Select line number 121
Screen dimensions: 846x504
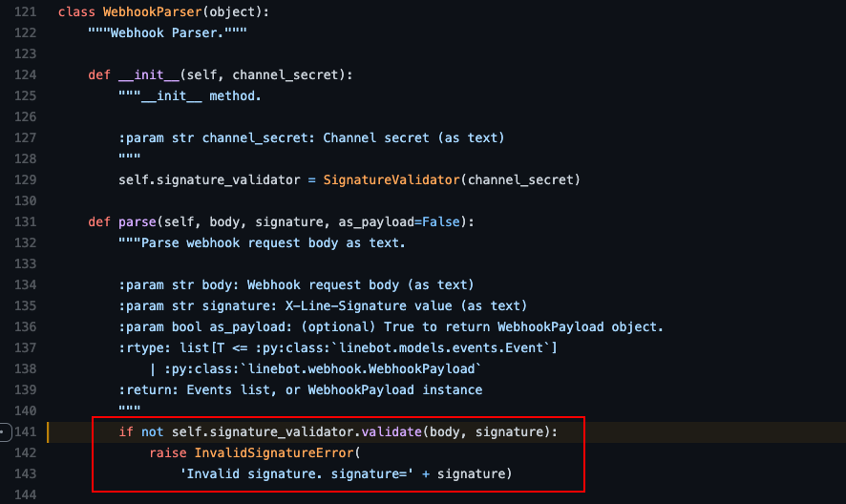[26, 11]
